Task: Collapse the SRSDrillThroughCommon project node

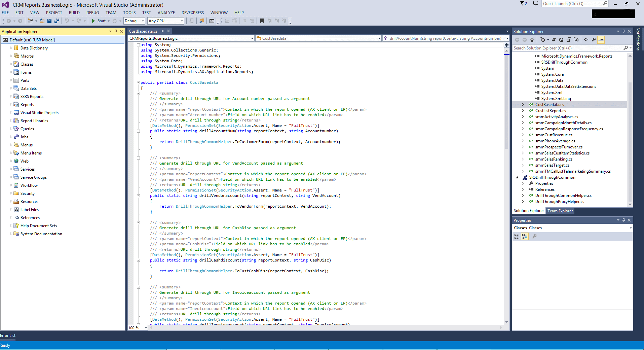Action: [517, 177]
